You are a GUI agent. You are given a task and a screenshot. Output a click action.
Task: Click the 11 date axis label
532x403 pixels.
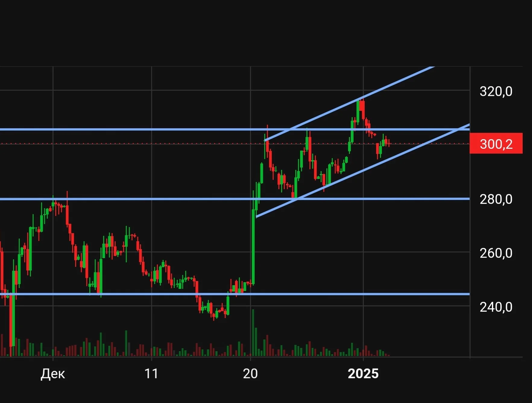click(x=151, y=373)
